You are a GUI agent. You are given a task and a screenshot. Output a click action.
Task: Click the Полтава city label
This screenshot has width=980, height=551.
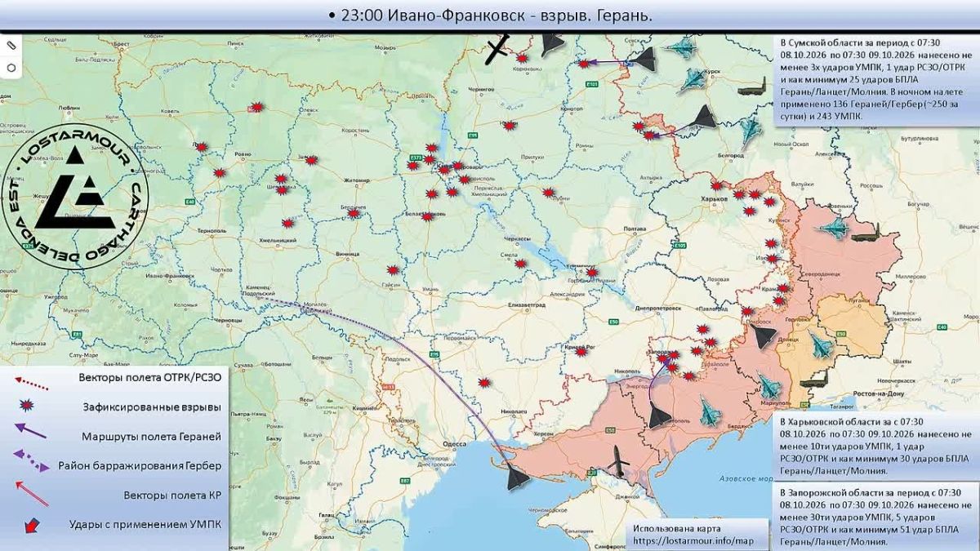(x=635, y=229)
